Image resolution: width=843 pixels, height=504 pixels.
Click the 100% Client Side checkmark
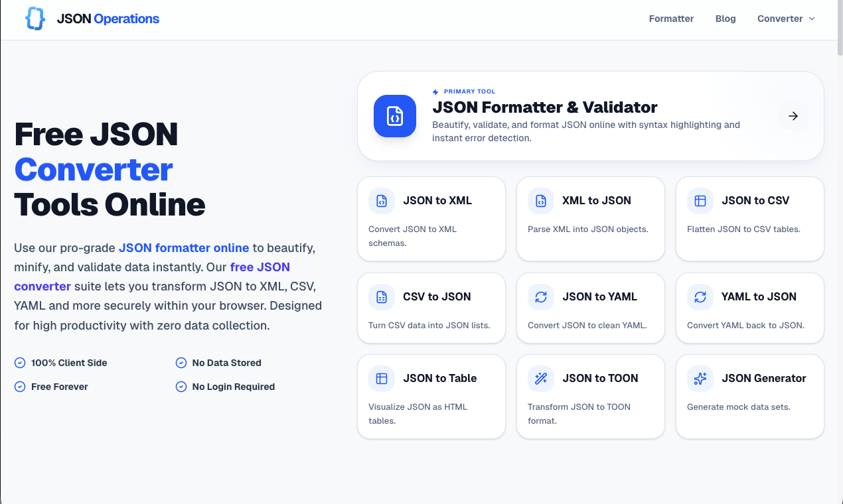coord(19,363)
